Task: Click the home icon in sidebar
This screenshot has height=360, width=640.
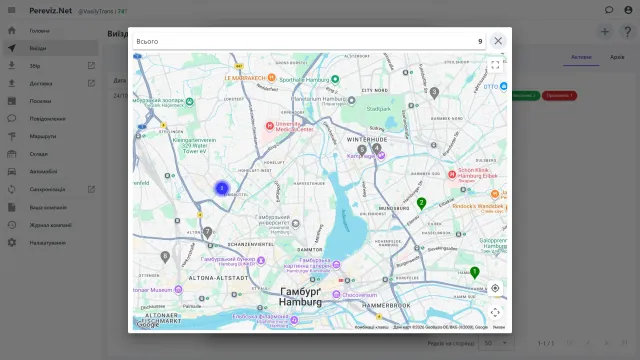Action: click(12, 31)
